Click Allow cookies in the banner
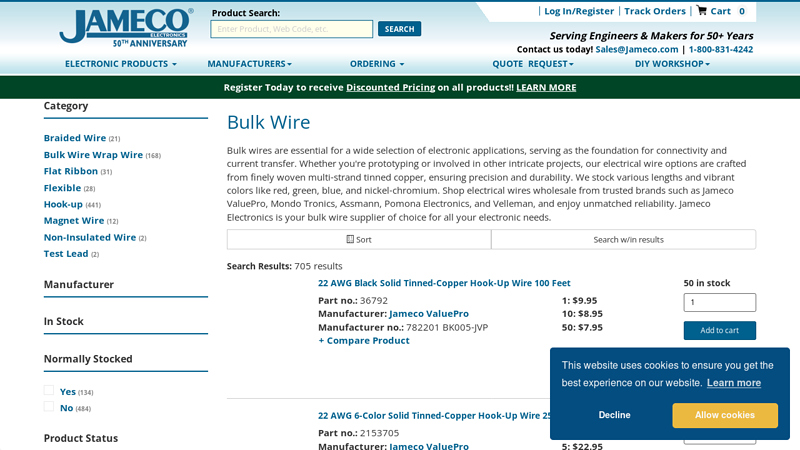Viewport: 800px width, 450px height. (x=725, y=415)
